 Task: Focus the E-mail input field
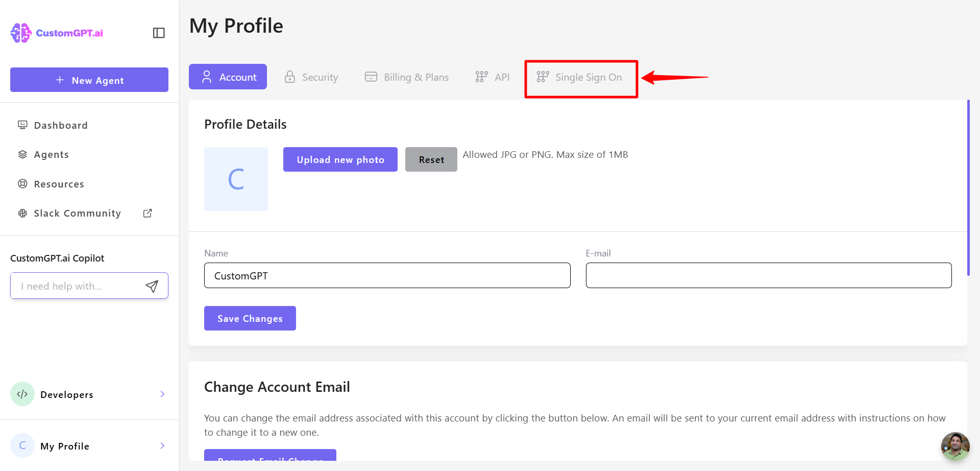pos(769,275)
